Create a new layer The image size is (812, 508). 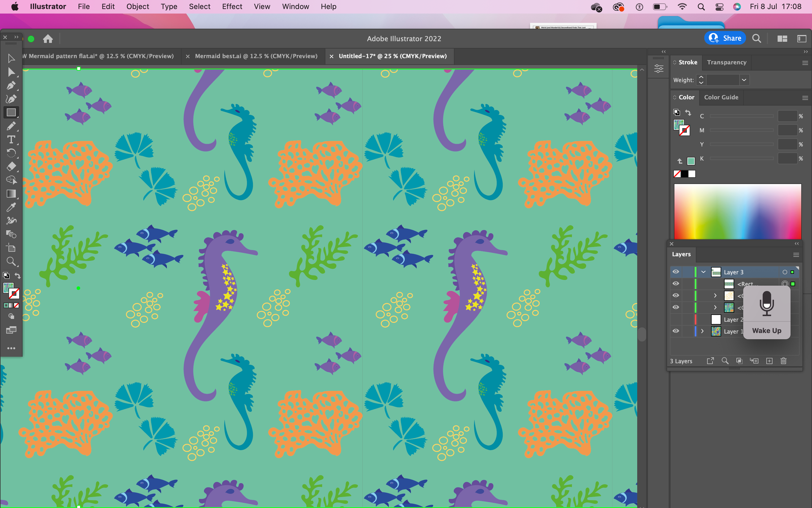[769, 361]
